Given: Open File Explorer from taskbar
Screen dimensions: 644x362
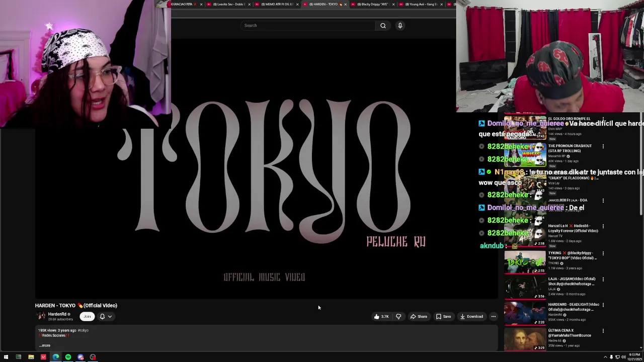Looking at the screenshot, I should tap(31, 357).
